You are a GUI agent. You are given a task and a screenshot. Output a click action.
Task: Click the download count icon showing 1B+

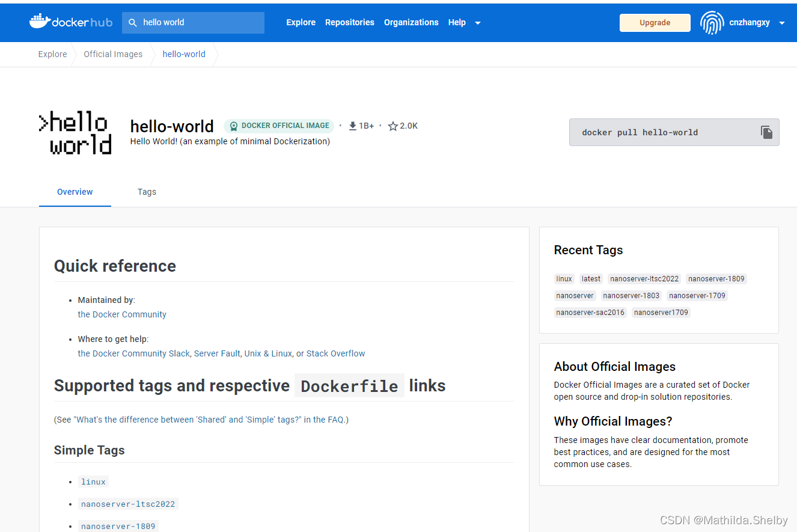pyautogui.click(x=353, y=126)
